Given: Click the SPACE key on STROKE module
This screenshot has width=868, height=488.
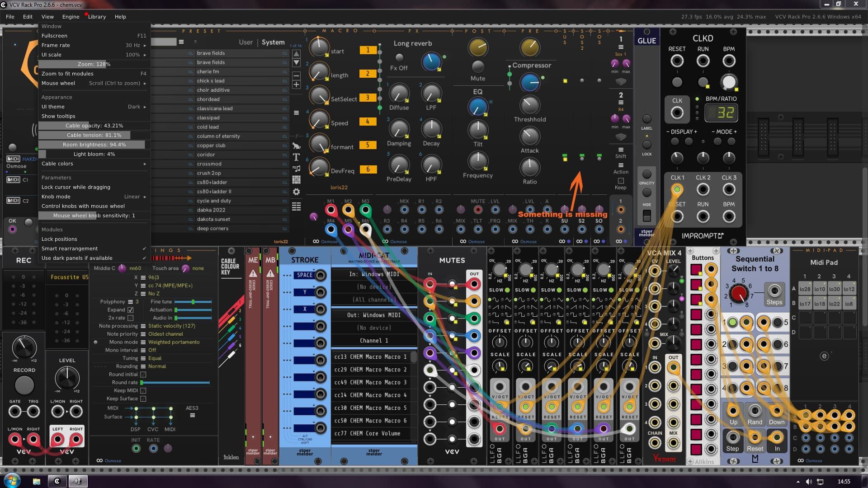Looking at the screenshot, I should pos(305,275).
